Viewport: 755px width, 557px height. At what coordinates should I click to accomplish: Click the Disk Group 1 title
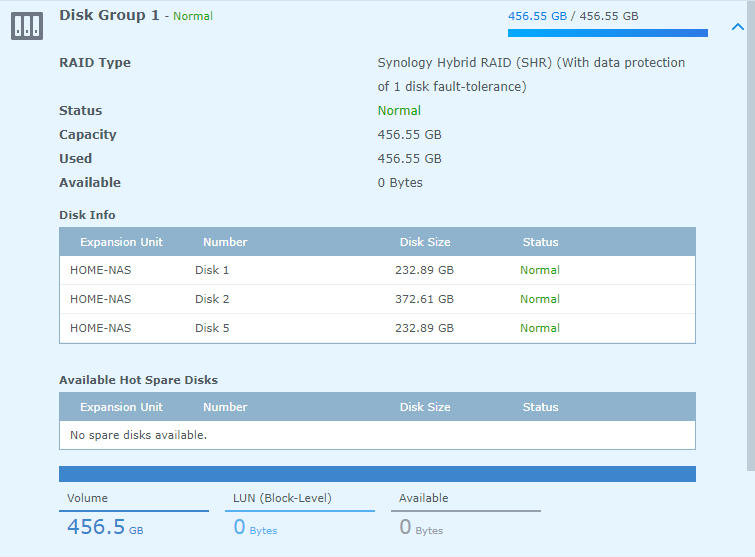pyautogui.click(x=109, y=15)
